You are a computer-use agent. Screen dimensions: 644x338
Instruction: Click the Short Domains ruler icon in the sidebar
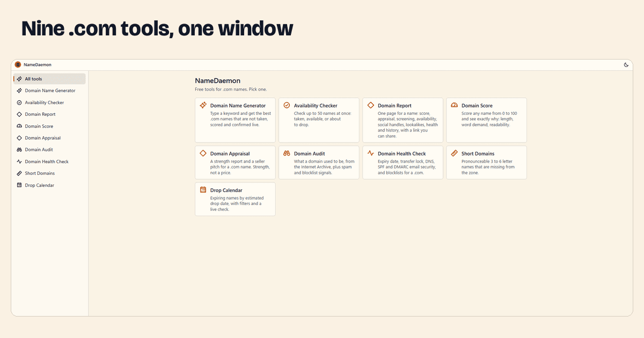click(19, 173)
